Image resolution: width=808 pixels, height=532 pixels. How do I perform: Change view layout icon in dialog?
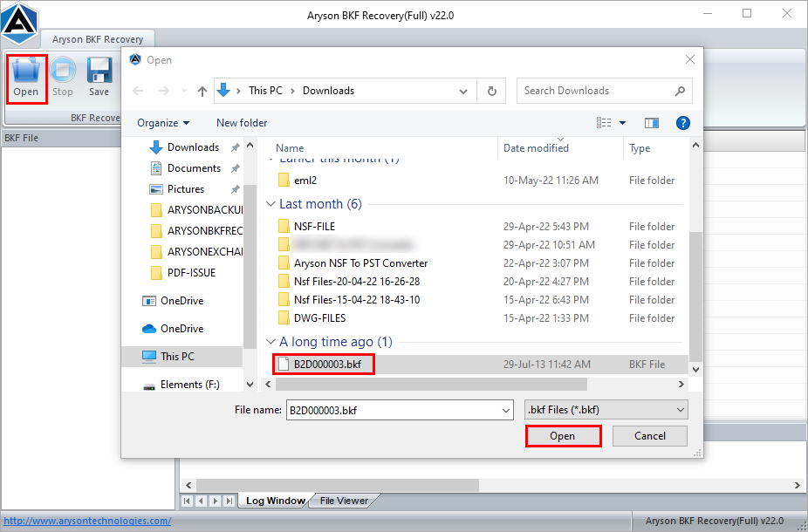604,123
